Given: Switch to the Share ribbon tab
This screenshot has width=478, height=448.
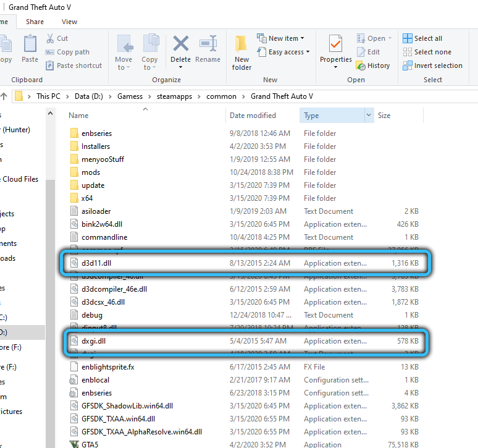Looking at the screenshot, I should click(x=35, y=22).
